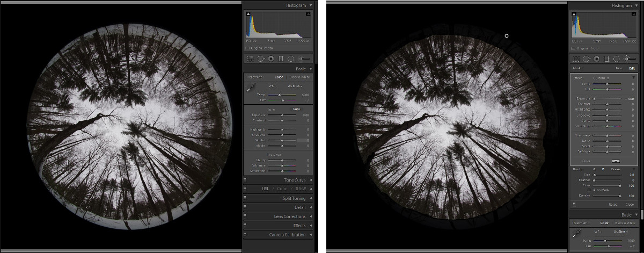This screenshot has width=644, height=253.
Task: Select Graduated Filter tool in left panel
Action: [281, 58]
